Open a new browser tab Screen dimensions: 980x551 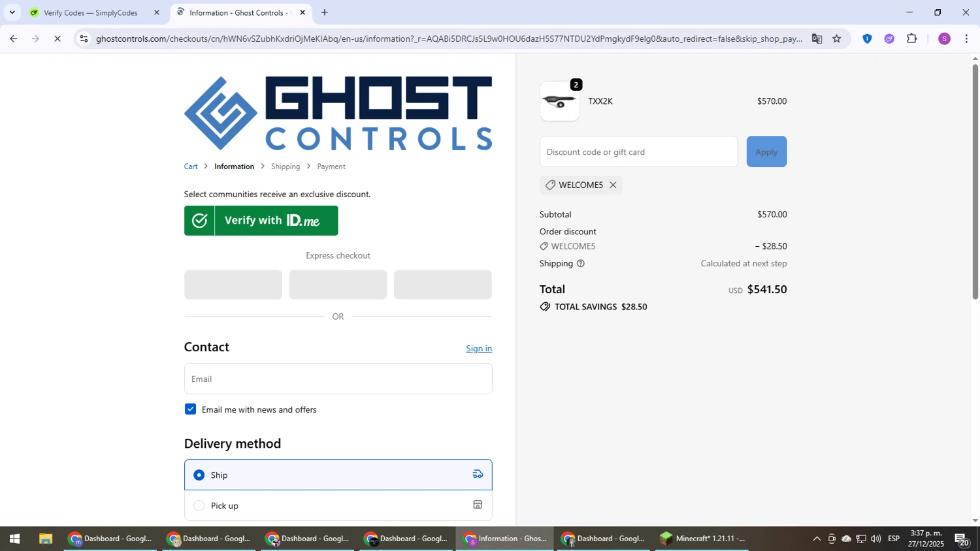325,12
